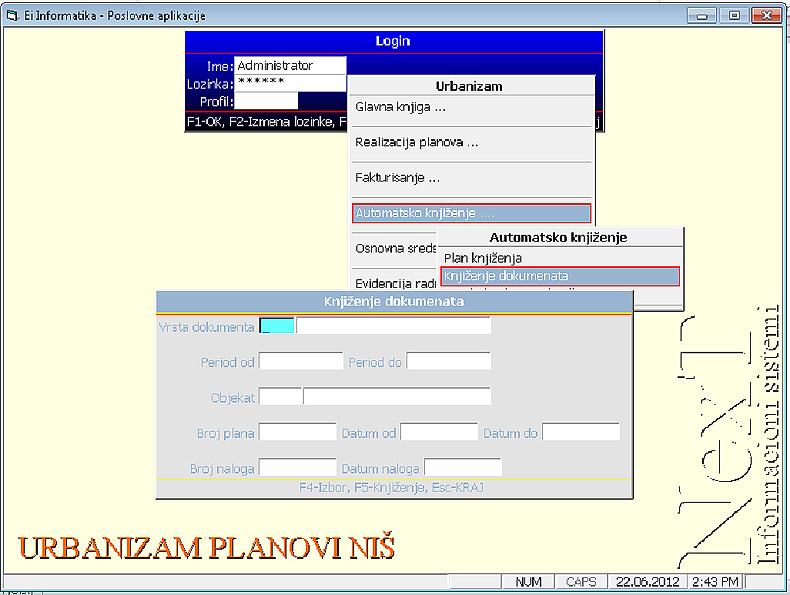Click the Objekat code field
This screenshot has width=790, height=595.
280,396
